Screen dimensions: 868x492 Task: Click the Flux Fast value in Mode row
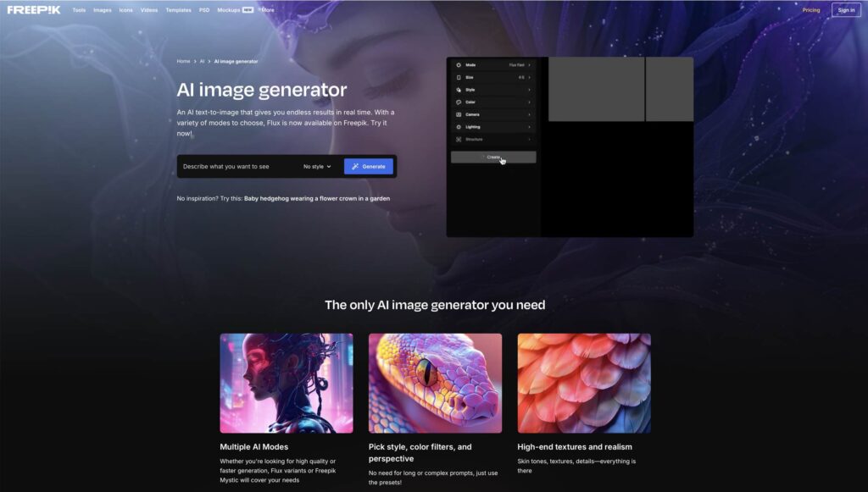(x=516, y=65)
